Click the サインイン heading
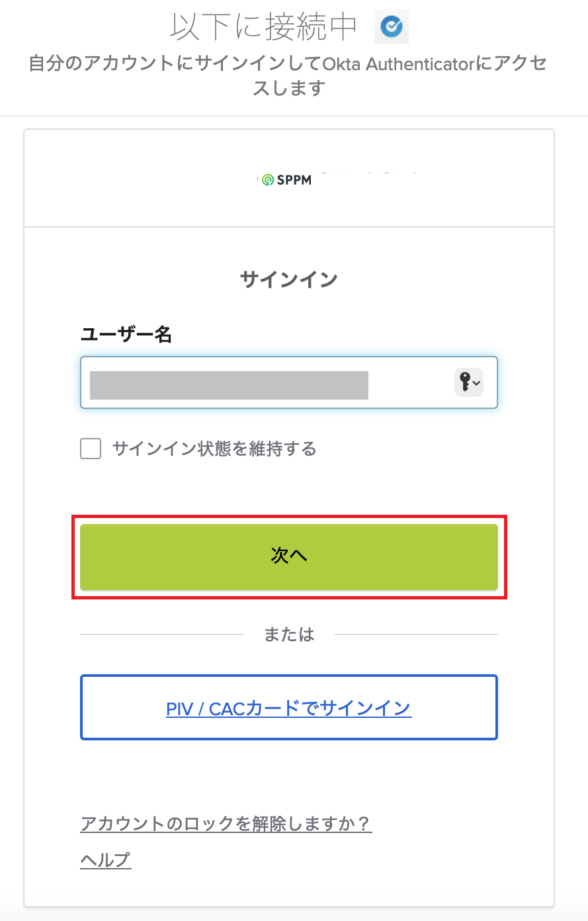 click(289, 280)
